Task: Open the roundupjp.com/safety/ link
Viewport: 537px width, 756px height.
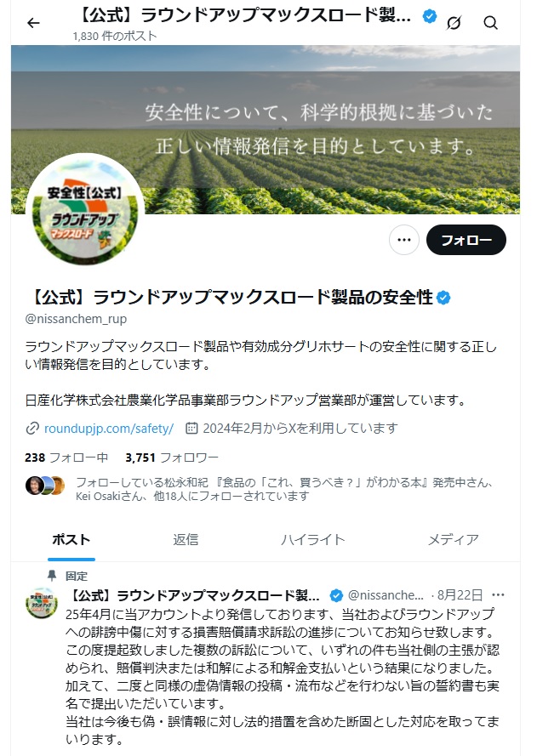Action: point(109,428)
